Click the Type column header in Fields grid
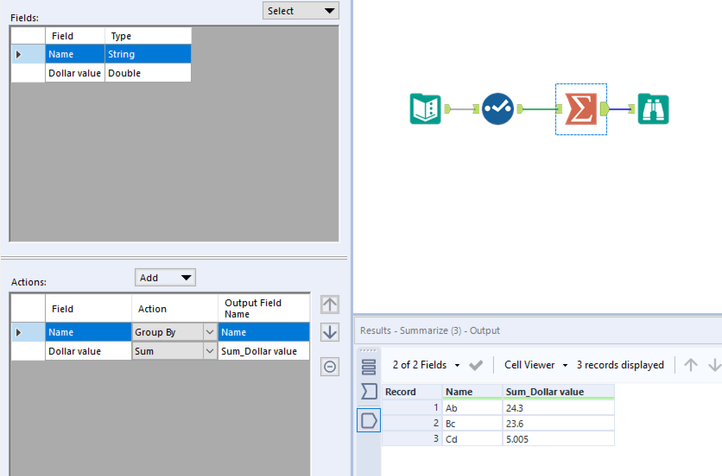 point(148,36)
